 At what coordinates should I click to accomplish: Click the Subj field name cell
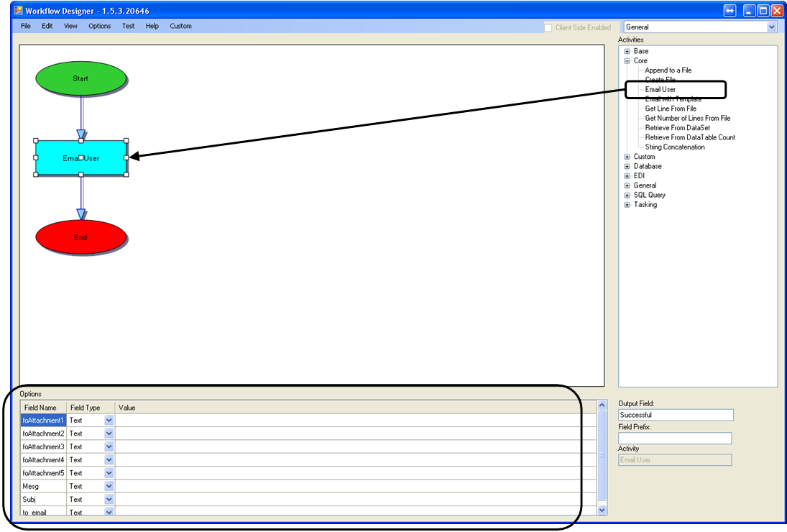(43, 500)
